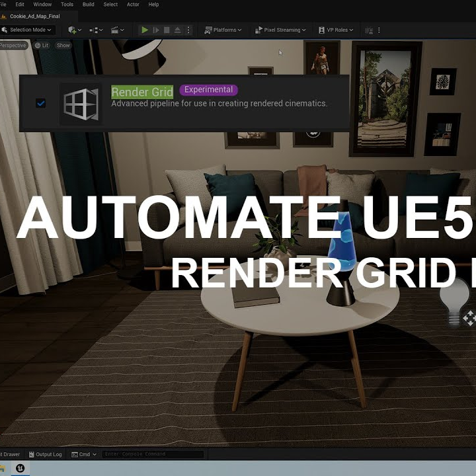The width and height of the screenshot is (476, 476).
Task: Open play options three-dot menu
Action: coord(188,30)
